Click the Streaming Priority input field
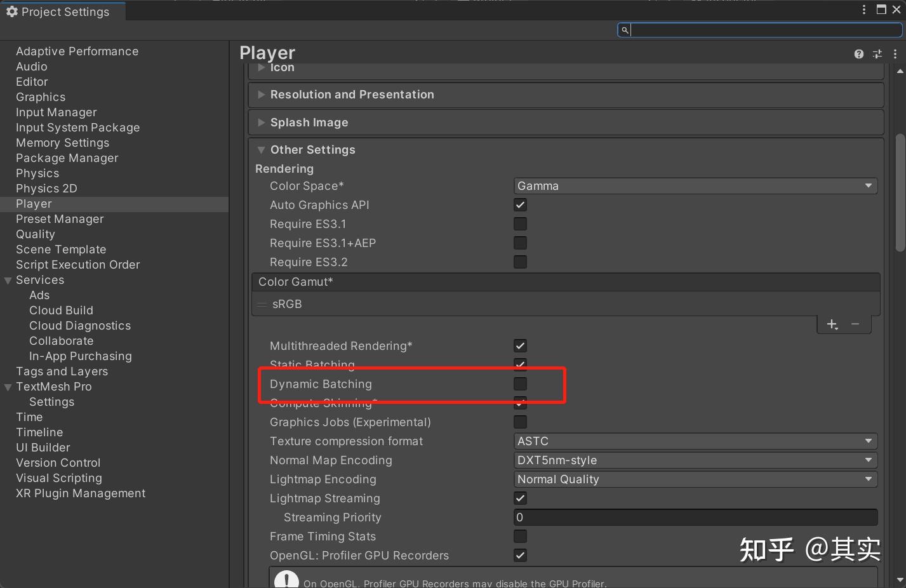Screen dimensions: 906x588 (x=695, y=517)
